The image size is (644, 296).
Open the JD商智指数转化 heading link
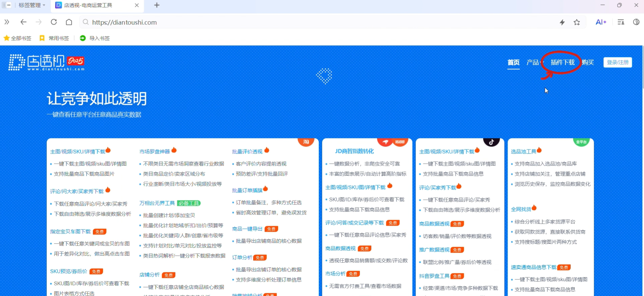pos(354,151)
